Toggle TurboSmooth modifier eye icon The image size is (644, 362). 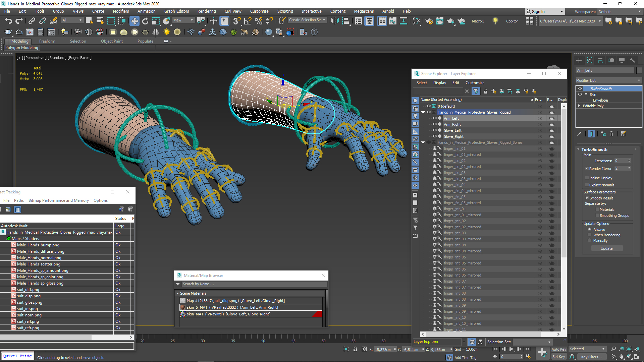coord(580,89)
